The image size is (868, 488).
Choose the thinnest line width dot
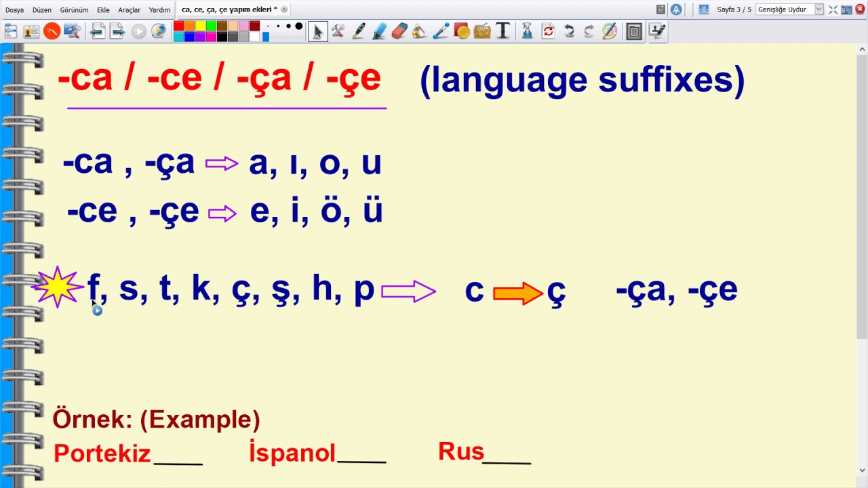[268, 26]
